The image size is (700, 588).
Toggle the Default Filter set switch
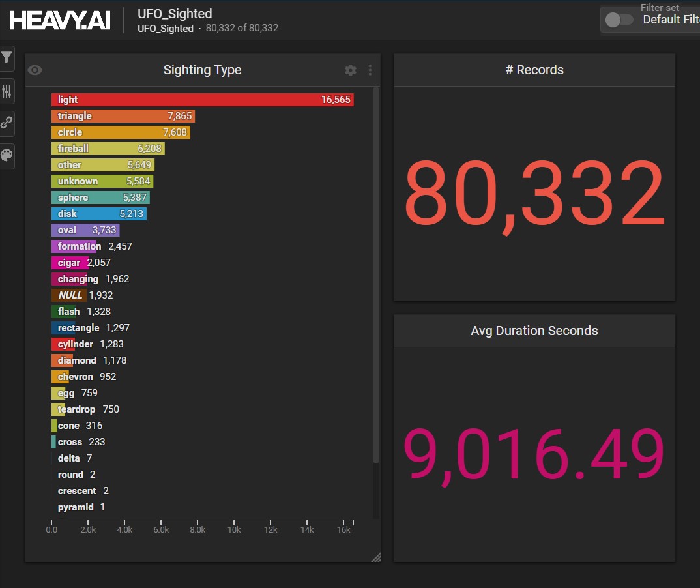click(619, 20)
